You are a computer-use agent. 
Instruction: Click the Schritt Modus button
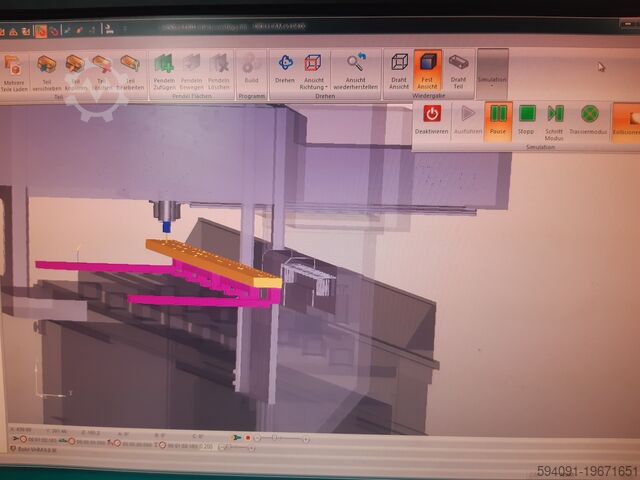(x=554, y=120)
